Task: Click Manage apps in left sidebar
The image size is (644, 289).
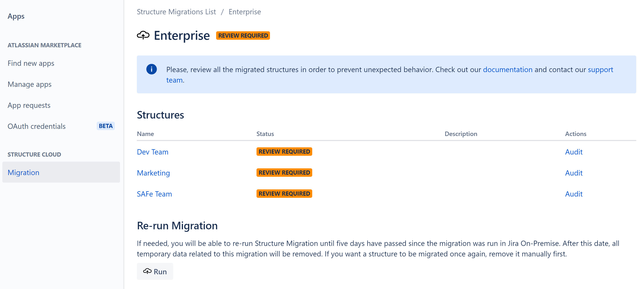Action: (x=30, y=84)
